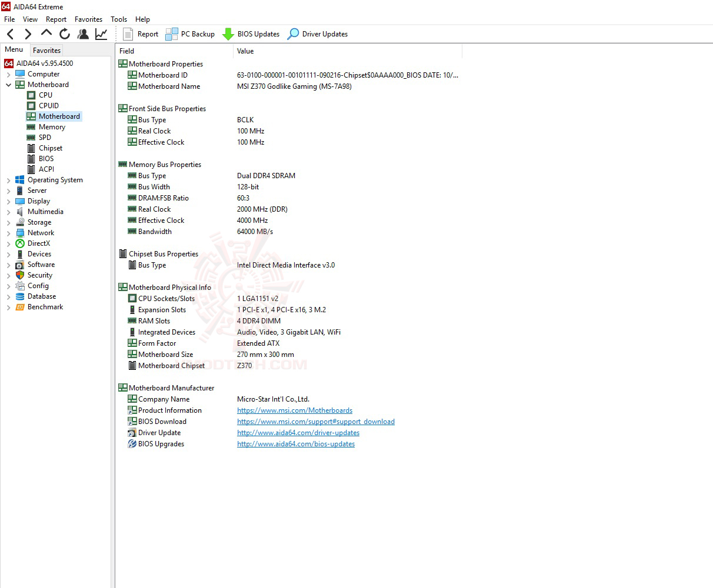Image resolution: width=713 pixels, height=588 pixels.
Task: Open the File menu
Action: click(x=9, y=19)
